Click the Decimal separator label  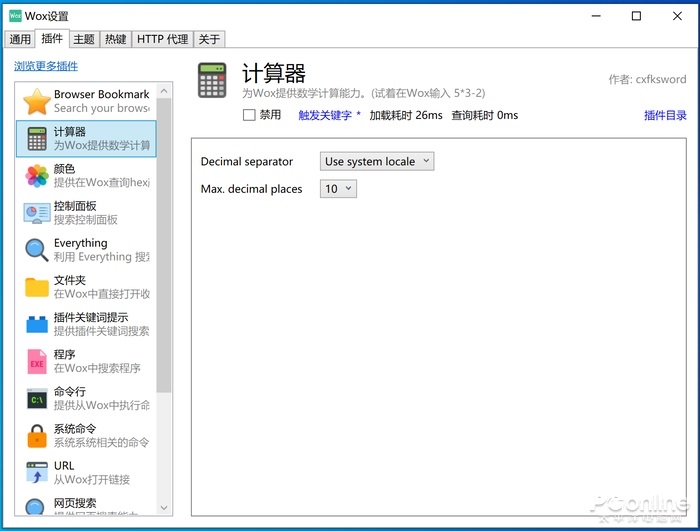pyautogui.click(x=247, y=162)
